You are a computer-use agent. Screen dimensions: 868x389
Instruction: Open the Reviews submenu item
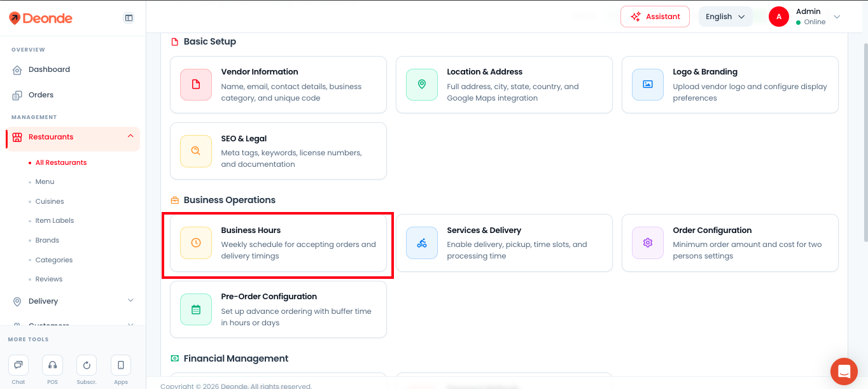pos(49,279)
